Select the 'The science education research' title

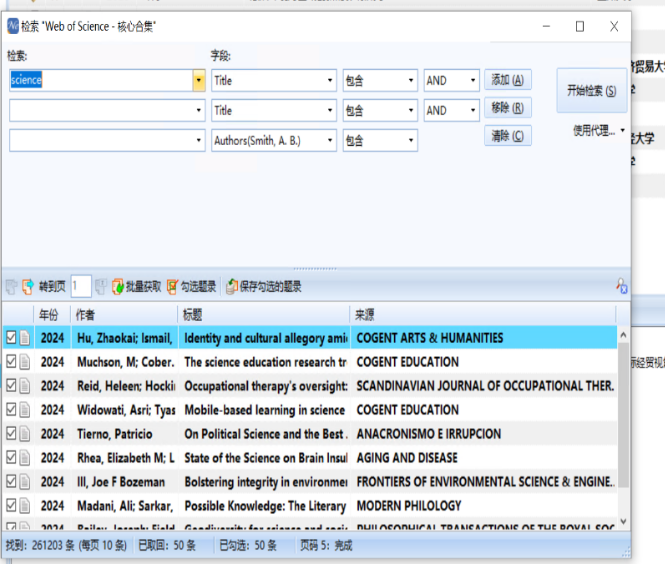point(265,362)
